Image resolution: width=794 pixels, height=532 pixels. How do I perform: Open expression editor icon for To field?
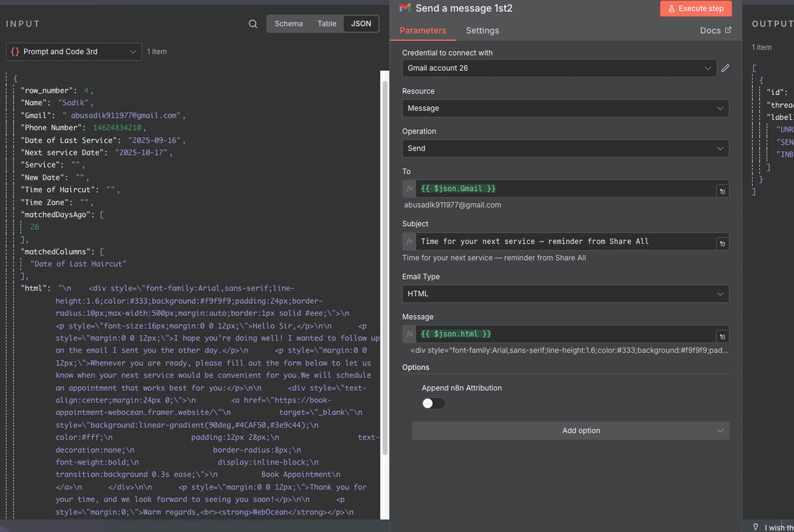[x=722, y=191]
